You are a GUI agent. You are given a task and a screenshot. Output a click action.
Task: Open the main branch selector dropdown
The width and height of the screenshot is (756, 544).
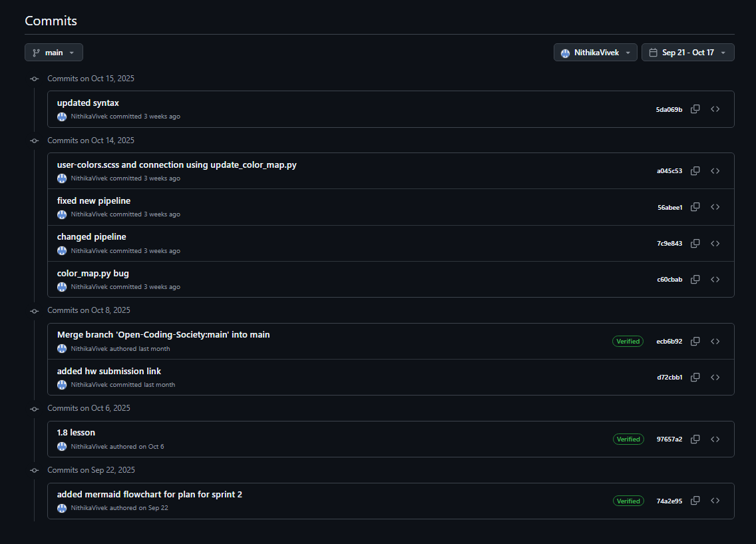pyautogui.click(x=53, y=53)
